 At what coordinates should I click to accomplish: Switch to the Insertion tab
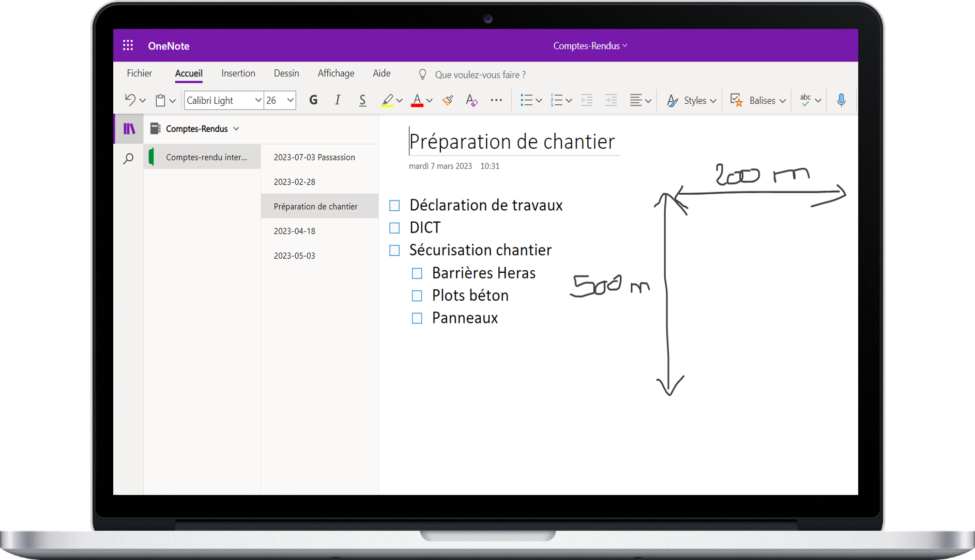(x=238, y=73)
